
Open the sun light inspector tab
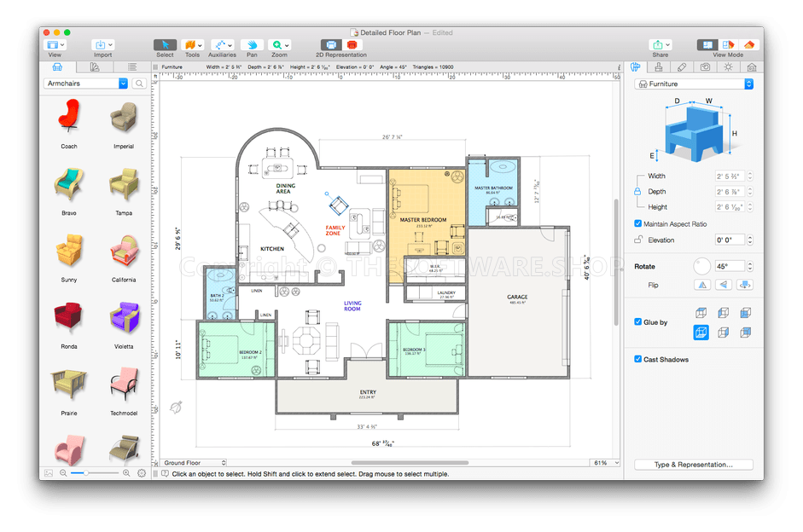[x=728, y=67]
